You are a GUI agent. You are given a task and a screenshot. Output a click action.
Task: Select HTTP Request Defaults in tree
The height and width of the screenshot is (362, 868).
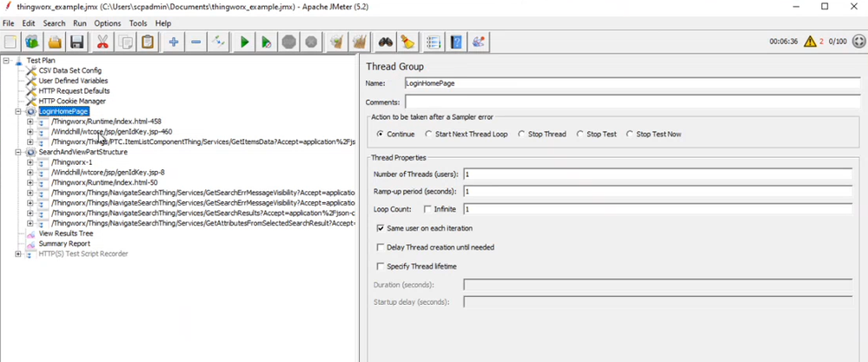click(x=74, y=90)
